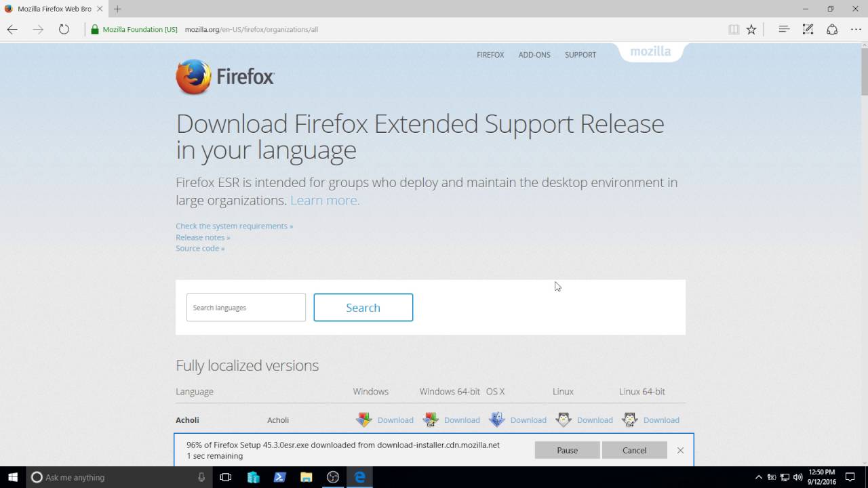This screenshot has width=868, height=488.
Task: Click Acholi OS X Download link text
Action: pyautogui.click(x=528, y=420)
